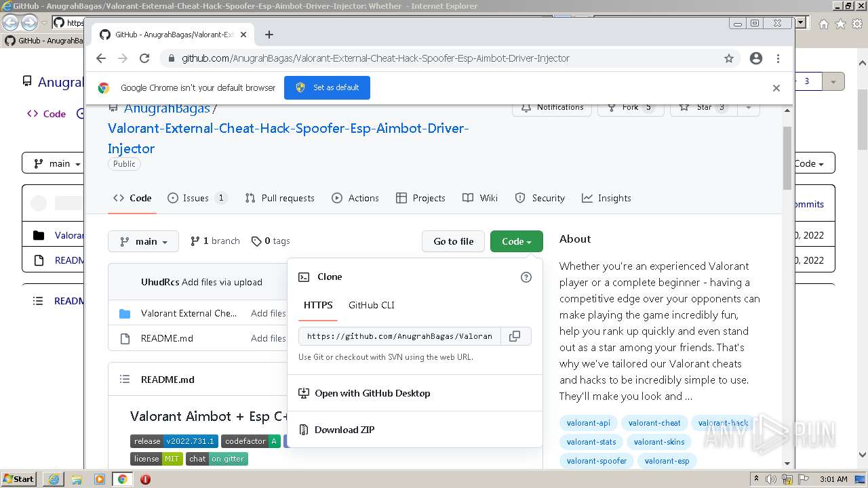Click the UhudRcs committer name
The height and width of the screenshot is (488, 868).
(160, 282)
